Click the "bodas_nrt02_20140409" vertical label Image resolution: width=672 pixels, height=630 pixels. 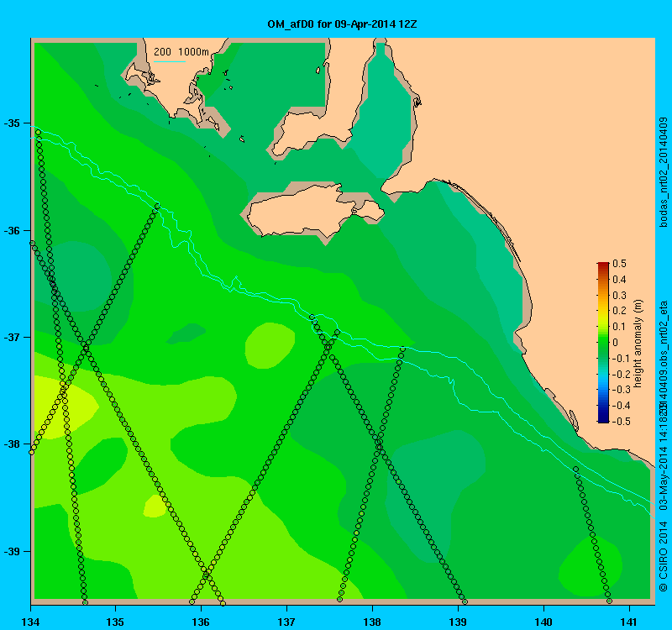664,172
